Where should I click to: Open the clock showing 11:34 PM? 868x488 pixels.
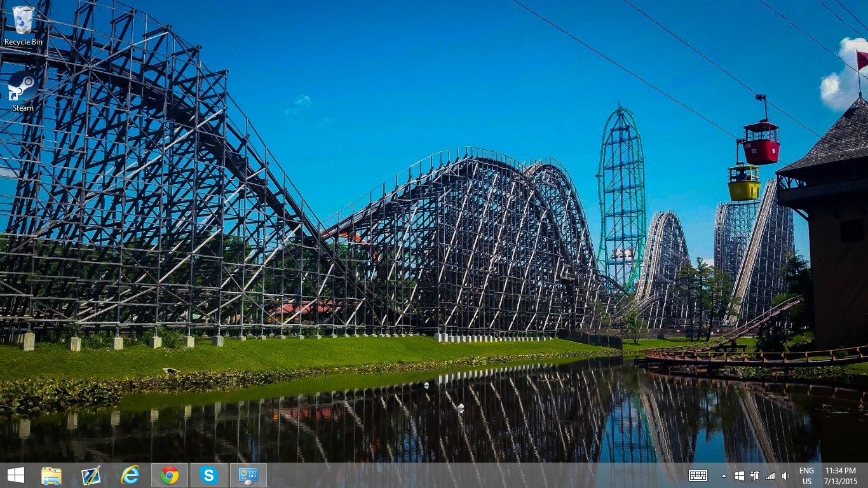tap(841, 476)
